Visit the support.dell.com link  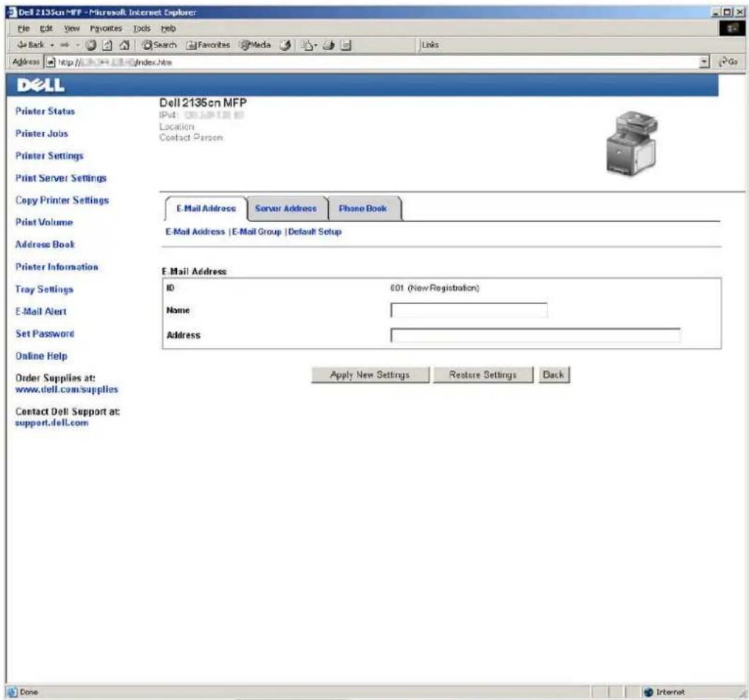point(52,423)
